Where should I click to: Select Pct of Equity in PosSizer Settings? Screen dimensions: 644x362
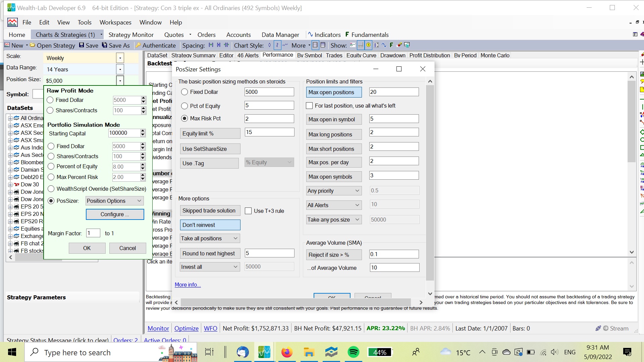[x=184, y=106]
